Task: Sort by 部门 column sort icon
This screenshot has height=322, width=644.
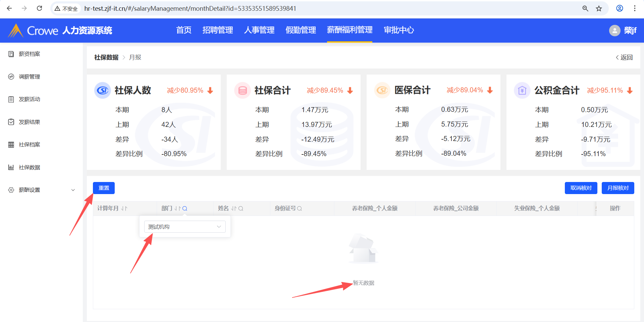Action: pyautogui.click(x=177, y=209)
